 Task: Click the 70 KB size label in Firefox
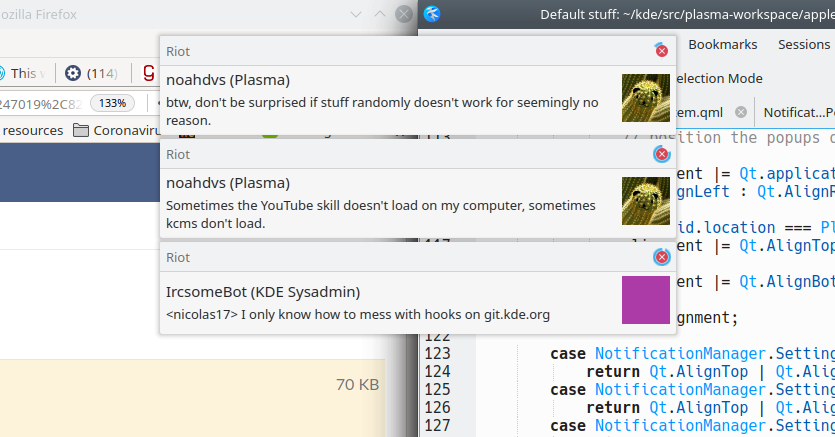pos(357,384)
